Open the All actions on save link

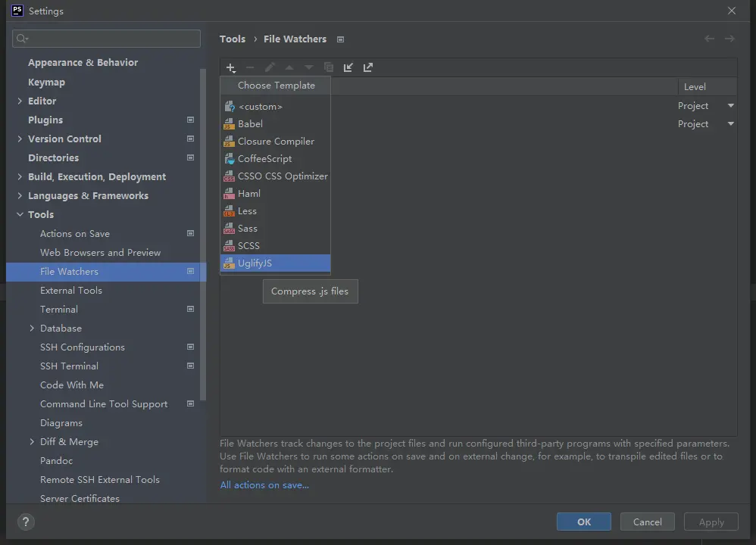pos(264,485)
